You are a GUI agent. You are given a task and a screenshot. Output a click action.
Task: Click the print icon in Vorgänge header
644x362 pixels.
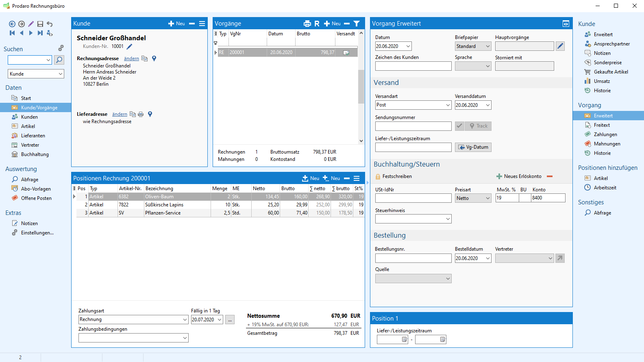tap(307, 24)
